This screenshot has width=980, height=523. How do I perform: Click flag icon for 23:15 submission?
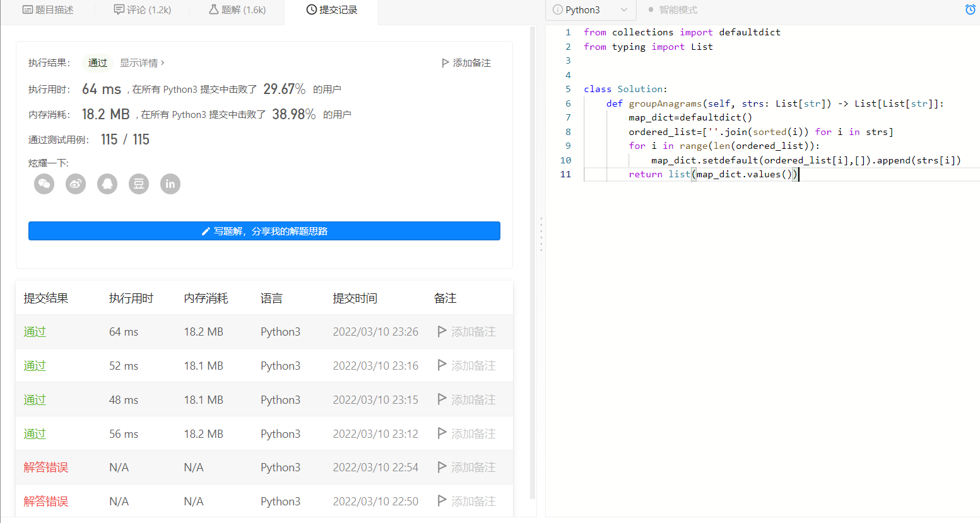pyautogui.click(x=442, y=399)
